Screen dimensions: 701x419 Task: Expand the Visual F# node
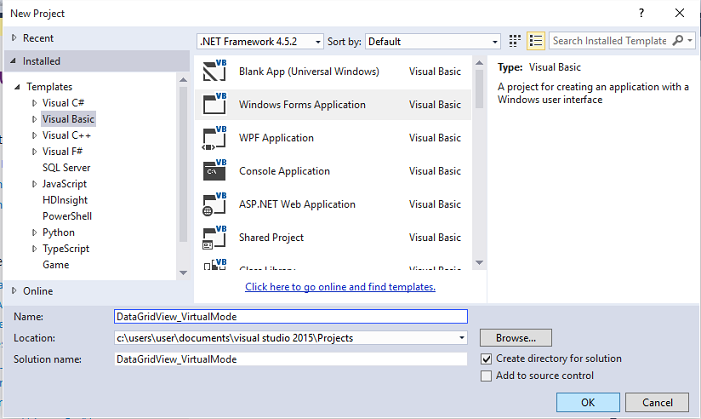tap(34, 151)
